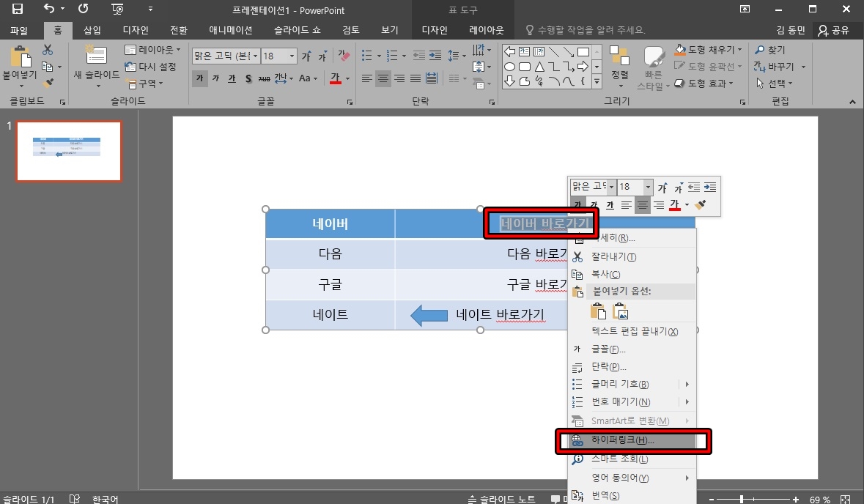Collapse the ribbon with the chevron

click(x=852, y=101)
